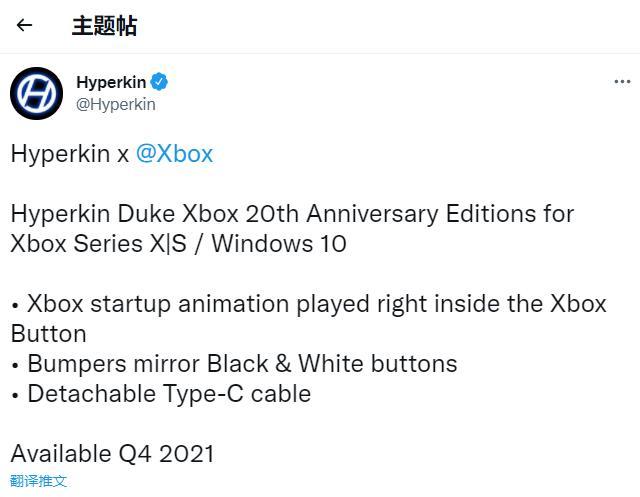Image resolution: width=640 pixels, height=497 pixels.
Task: Click the blue verified badge beside Hyperkin
Action: [159, 82]
